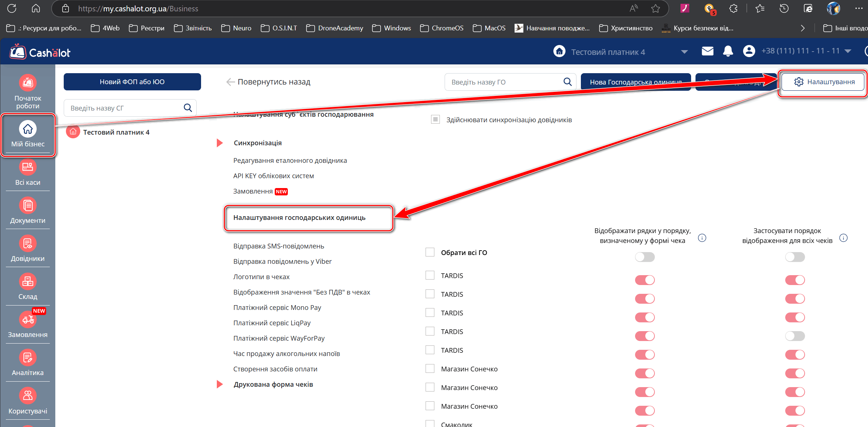Open Аналітика from the sidebar

(28, 358)
